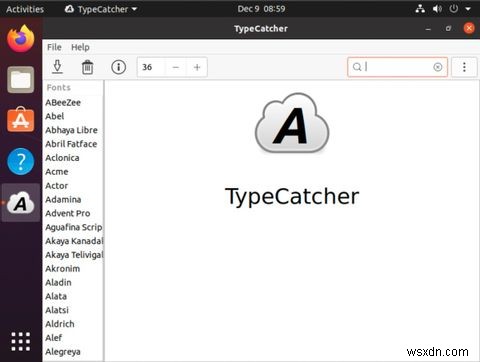The image size is (480, 362).
Task: Decrease font size with minus button
Action: tap(176, 67)
